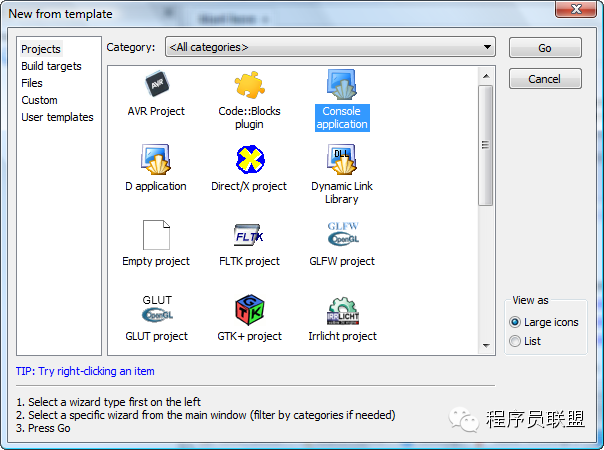Viewport: 604px width, 450px height.
Task: Show User templates list
Action: 57,117
